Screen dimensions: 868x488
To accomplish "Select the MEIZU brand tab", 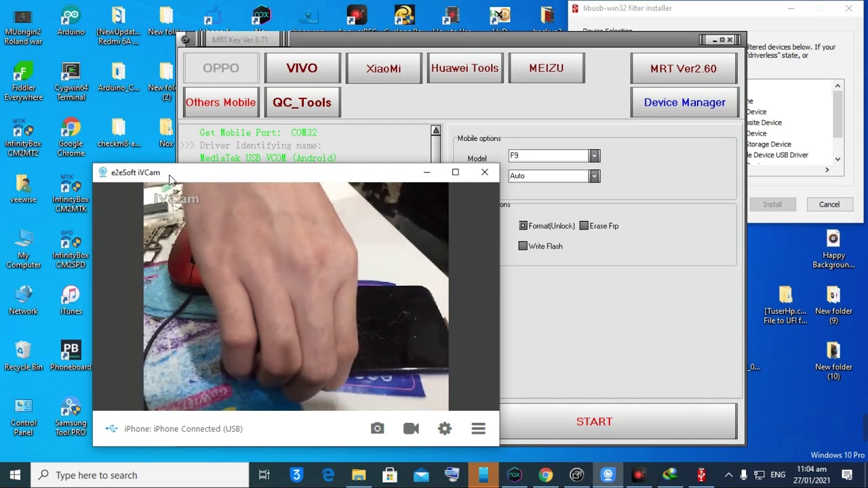I will (547, 68).
